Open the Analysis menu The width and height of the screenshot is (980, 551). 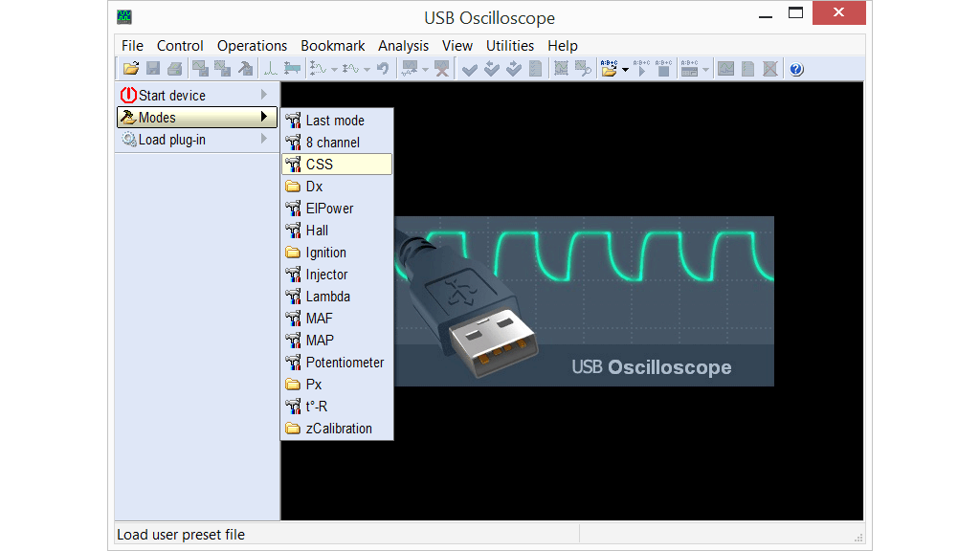[403, 46]
